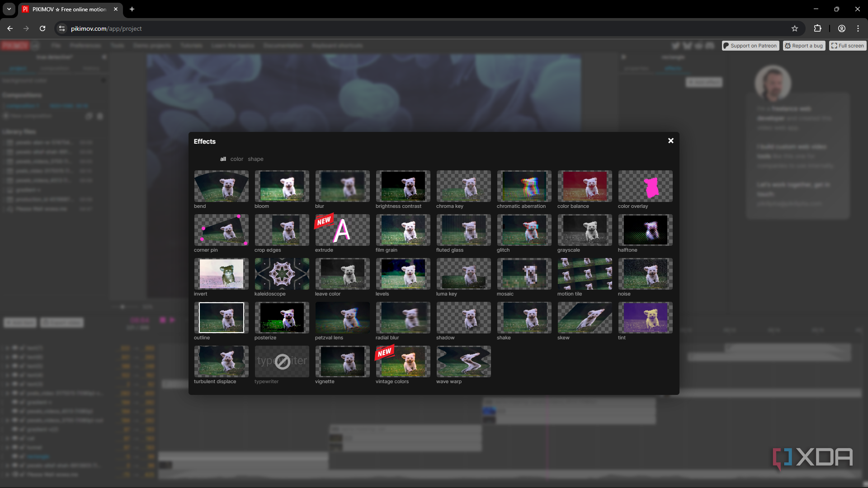The height and width of the screenshot is (488, 868).
Task: Select the levels effect
Action: pyautogui.click(x=403, y=273)
